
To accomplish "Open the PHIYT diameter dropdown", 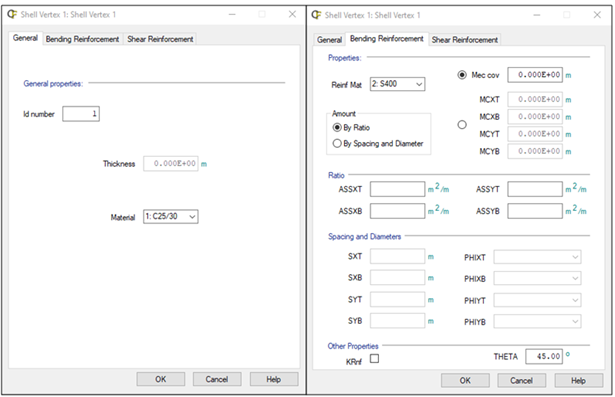I will (x=537, y=300).
